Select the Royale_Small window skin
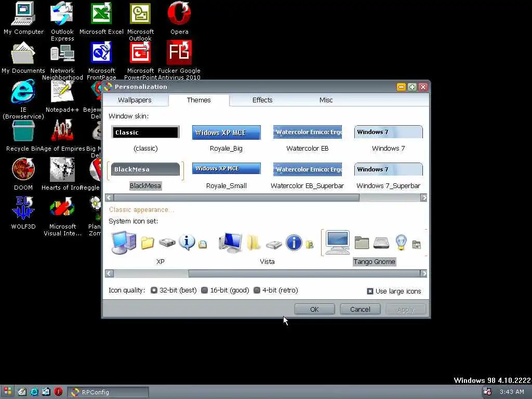Viewport: 532px width, 399px height. click(x=227, y=176)
